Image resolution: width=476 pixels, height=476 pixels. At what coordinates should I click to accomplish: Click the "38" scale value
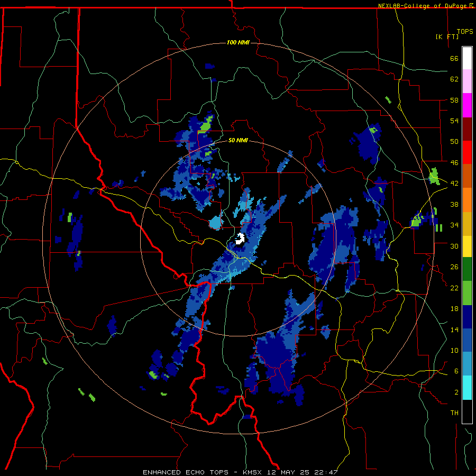tap(454, 204)
